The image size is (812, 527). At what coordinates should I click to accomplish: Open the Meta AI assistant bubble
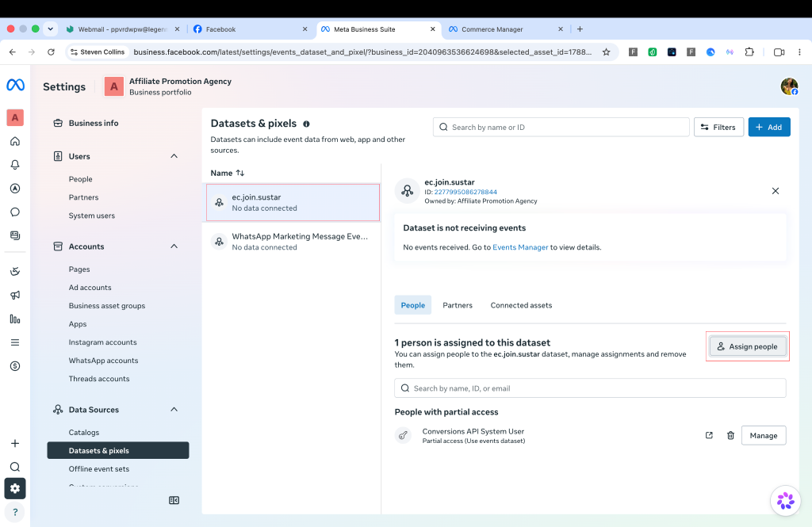[785, 501]
